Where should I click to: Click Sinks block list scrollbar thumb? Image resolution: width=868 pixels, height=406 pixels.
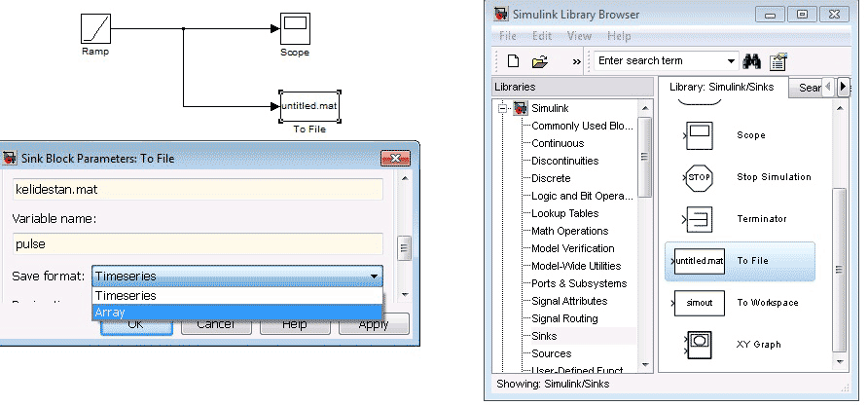[x=840, y=269]
